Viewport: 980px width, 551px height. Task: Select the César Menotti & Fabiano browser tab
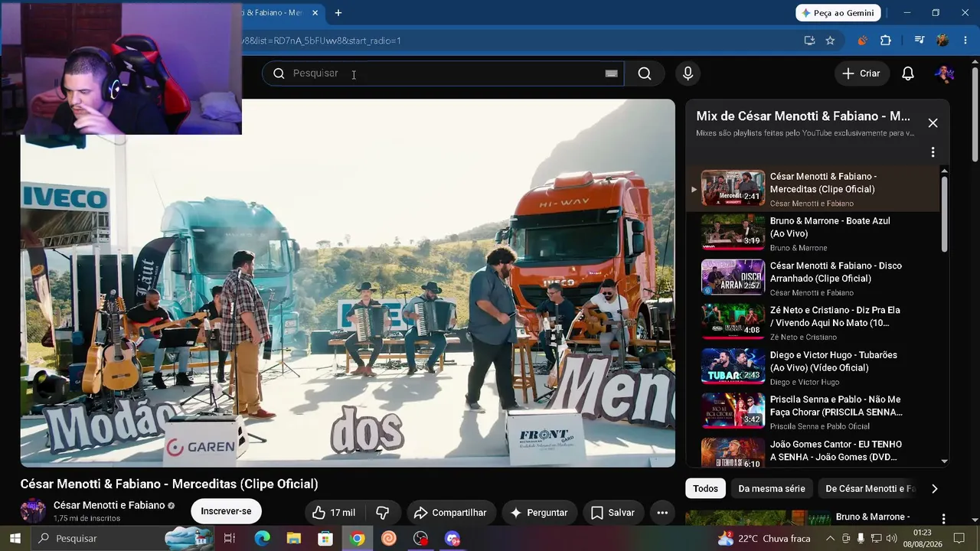point(281,13)
